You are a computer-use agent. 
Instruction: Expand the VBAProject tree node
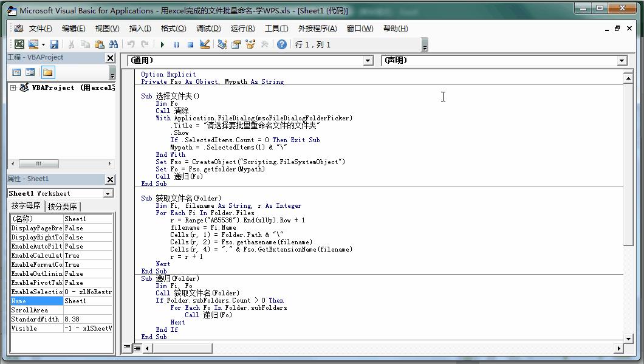point(13,88)
